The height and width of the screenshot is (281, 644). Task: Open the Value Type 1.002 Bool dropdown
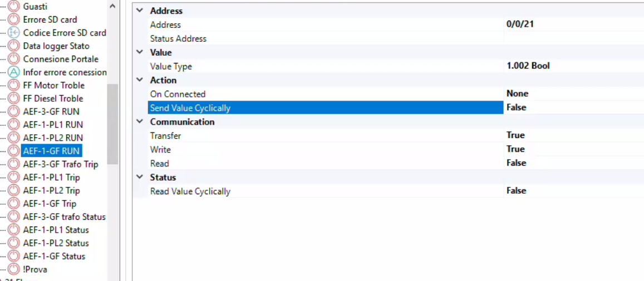point(572,66)
